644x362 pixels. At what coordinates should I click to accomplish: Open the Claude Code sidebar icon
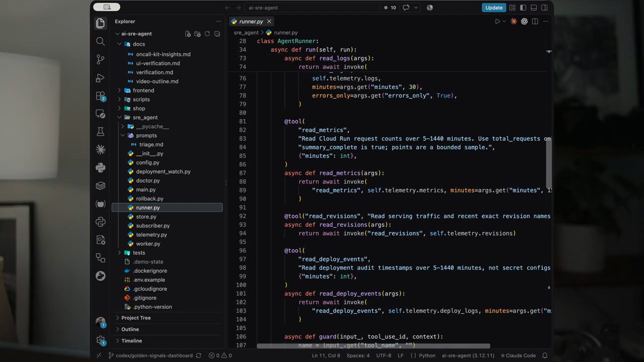[x=101, y=149]
